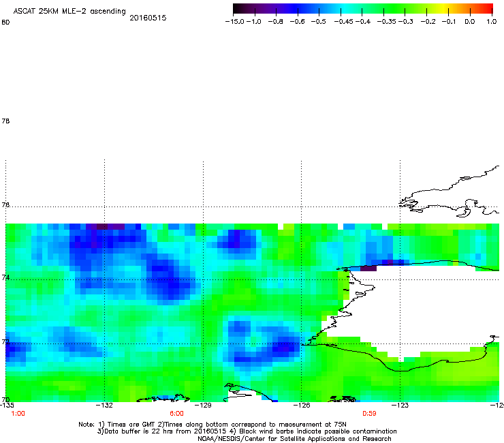Screen dimensions: 504x443
Task: Click the note line starting "Note: 1) Times are GMT"
Action: coord(212,425)
